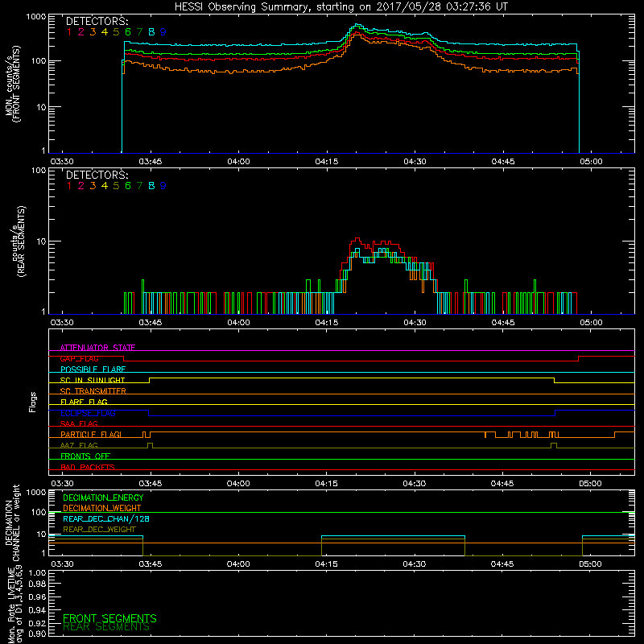Click the FRONT SEGMENTS livetime label

pos(109,618)
